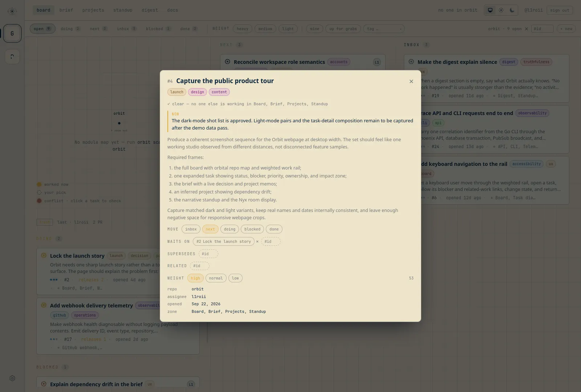Set task weight to normal
Screen dimensions: 581x392
(216, 278)
